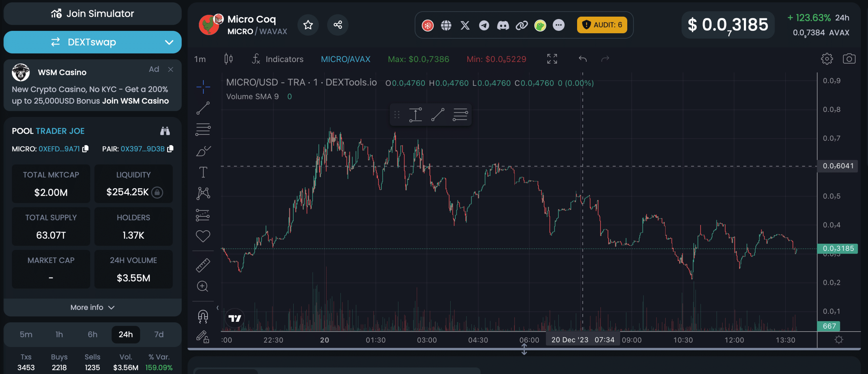Screen dimensions: 868x374
Task: Click Join WSM Casino link
Action: pos(136,101)
